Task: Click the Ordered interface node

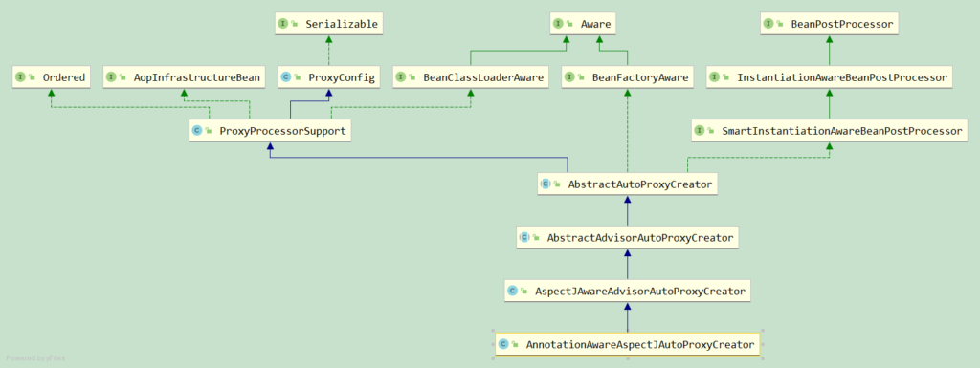Action: 51,78
